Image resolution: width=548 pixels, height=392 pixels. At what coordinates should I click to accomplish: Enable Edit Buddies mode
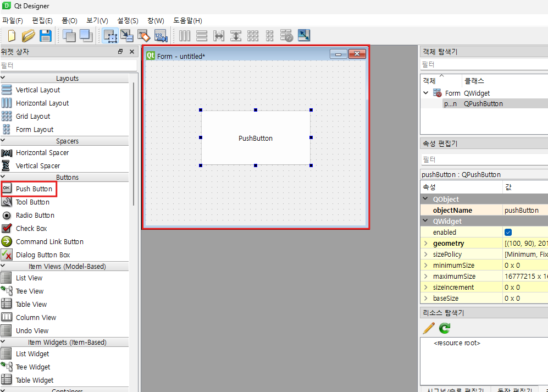click(x=144, y=36)
